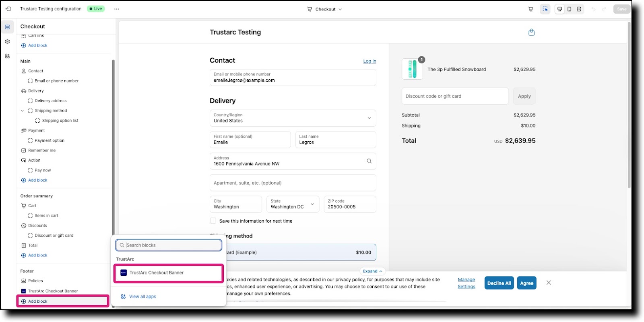Select Email or phone number block
This screenshot has height=322, width=644.
56,81
